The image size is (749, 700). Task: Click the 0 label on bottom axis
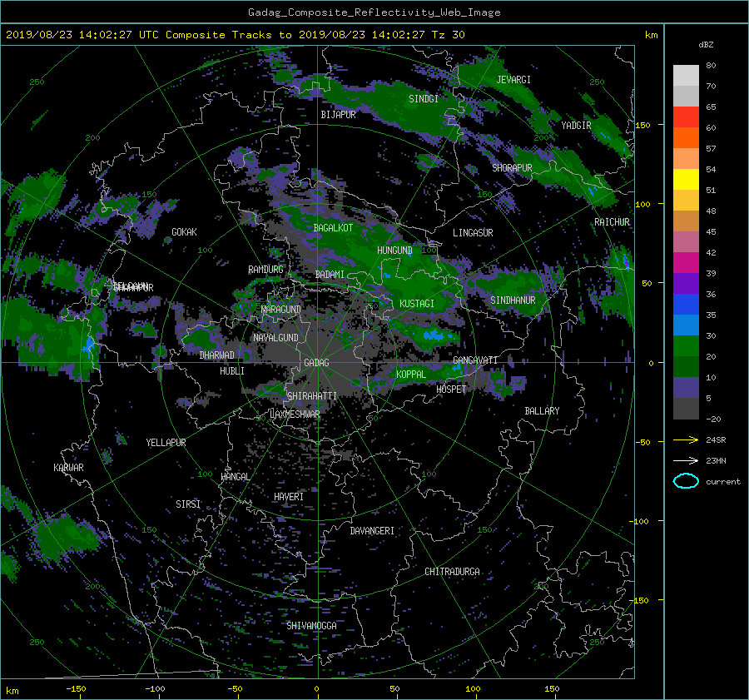coord(316,689)
